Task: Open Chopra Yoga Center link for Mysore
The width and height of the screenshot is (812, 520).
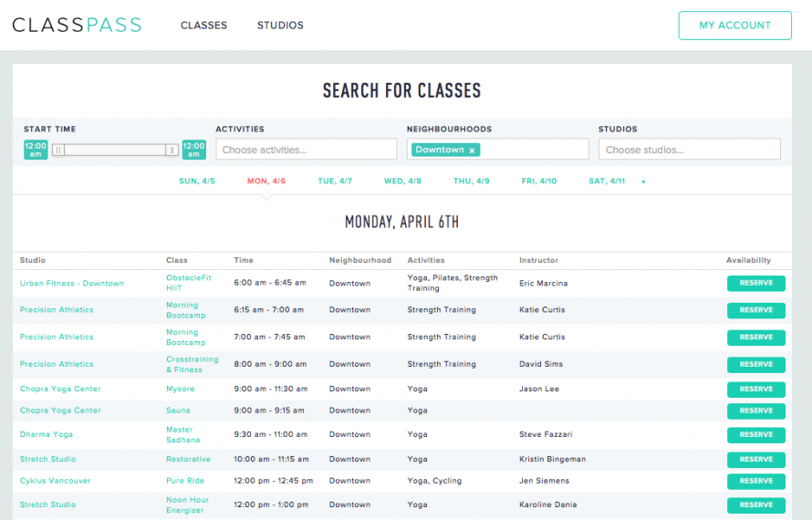Action: coord(60,389)
